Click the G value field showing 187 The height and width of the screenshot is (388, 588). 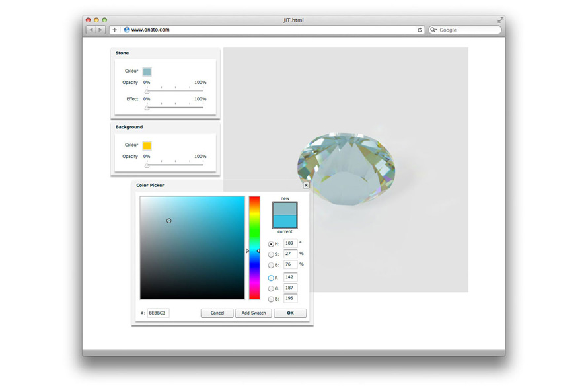290,288
